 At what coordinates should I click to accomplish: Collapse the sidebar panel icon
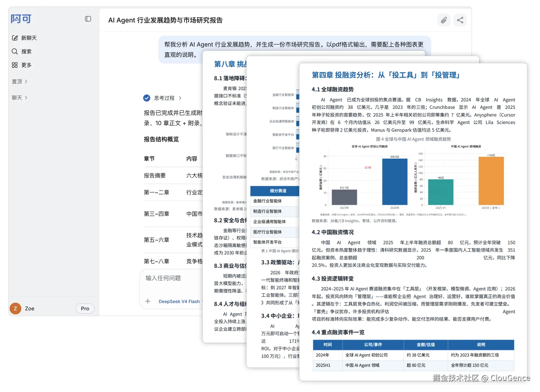[x=88, y=19]
